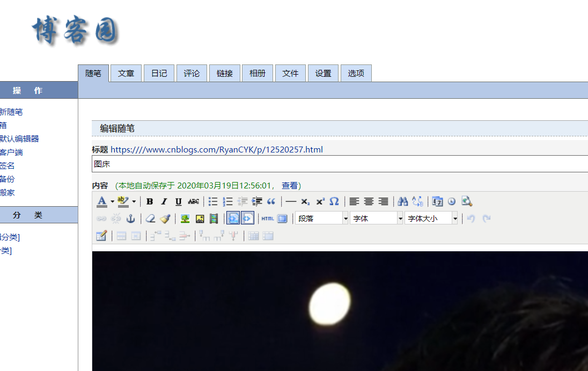Click the 查看 autosave link
Image resolution: width=588 pixels, height=371 pixels.
point(290,186)
